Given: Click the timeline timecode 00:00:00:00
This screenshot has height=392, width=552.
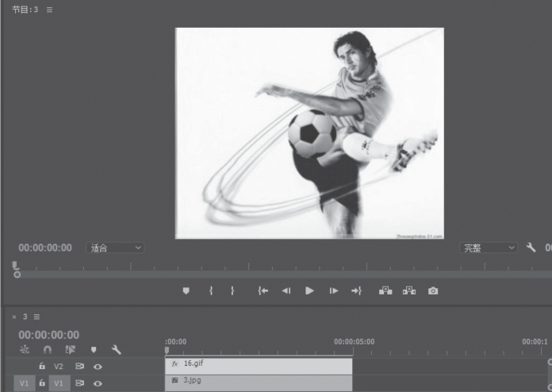Looking at the screenshot, I should click(49, 335).
